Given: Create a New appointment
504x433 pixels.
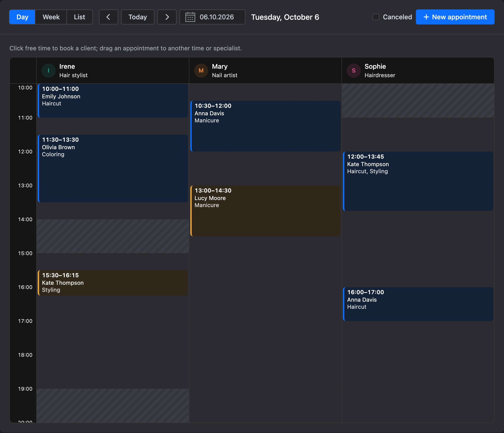Looking at the screenshot, I should point(455,17).
